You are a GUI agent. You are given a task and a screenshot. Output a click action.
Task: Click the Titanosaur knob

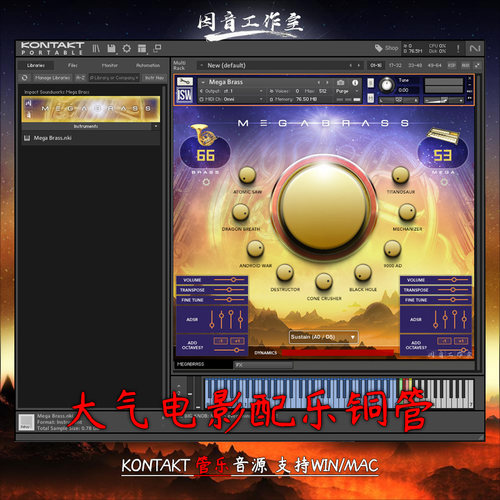[400, 175]
